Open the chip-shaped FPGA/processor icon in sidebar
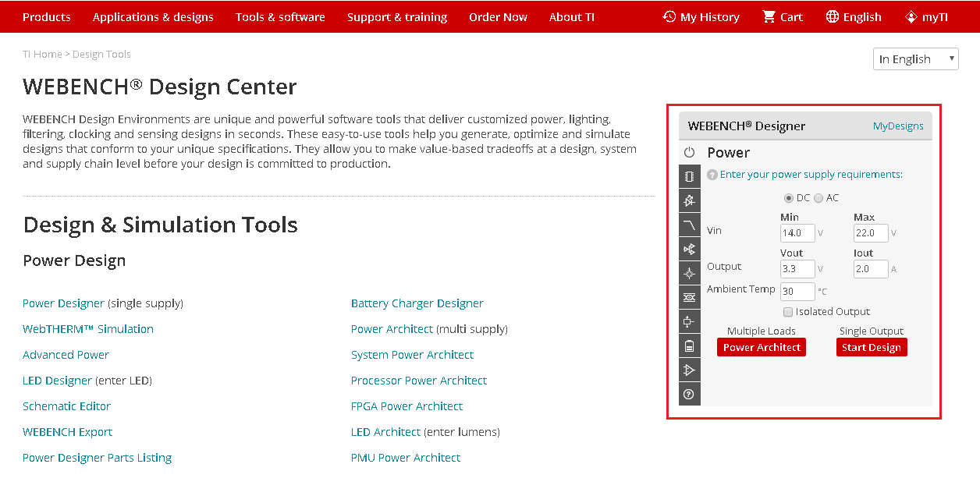980x496 pixels. click(689, 177)
